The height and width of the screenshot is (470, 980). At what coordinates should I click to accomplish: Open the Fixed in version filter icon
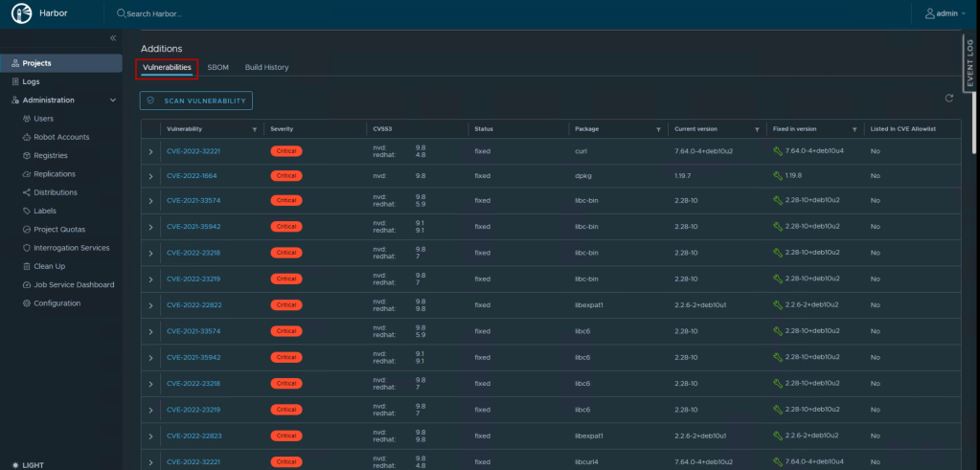point(855,128)
